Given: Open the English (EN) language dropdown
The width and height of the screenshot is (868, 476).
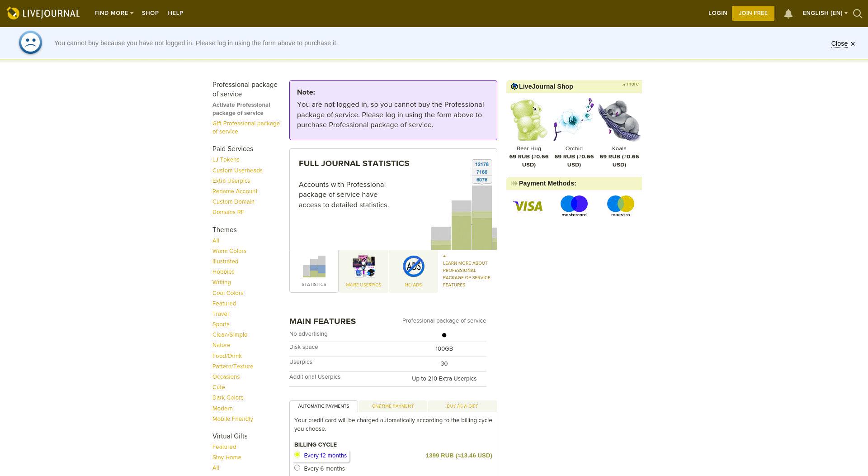Looking at the screenshot, I should click(x=825, y=13).
